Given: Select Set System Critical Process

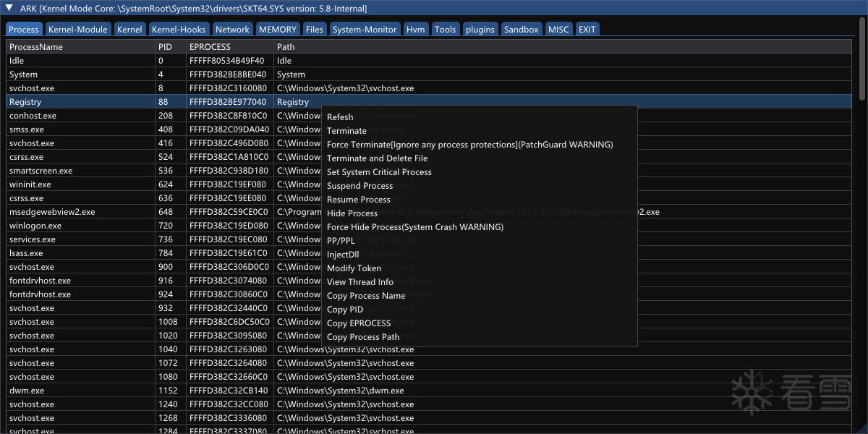Looking at the screenshot, I should point(479,172).
